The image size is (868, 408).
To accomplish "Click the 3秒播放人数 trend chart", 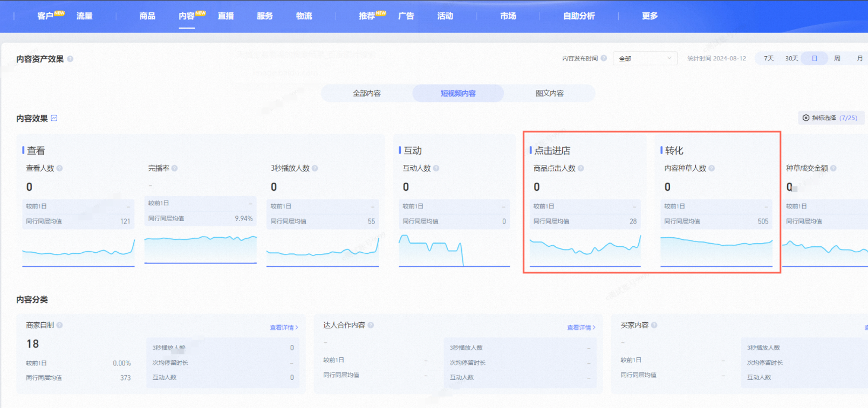I will 323,251.
